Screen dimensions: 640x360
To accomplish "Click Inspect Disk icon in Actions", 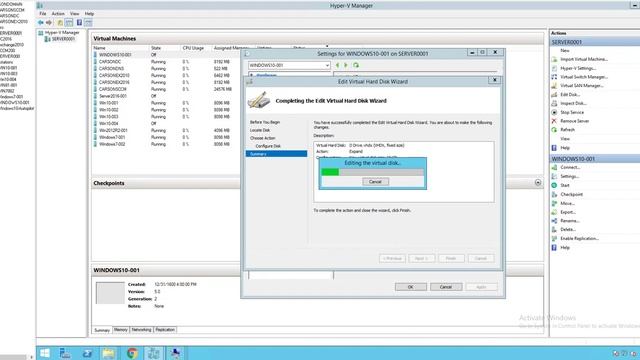I will tap(554, 103).
